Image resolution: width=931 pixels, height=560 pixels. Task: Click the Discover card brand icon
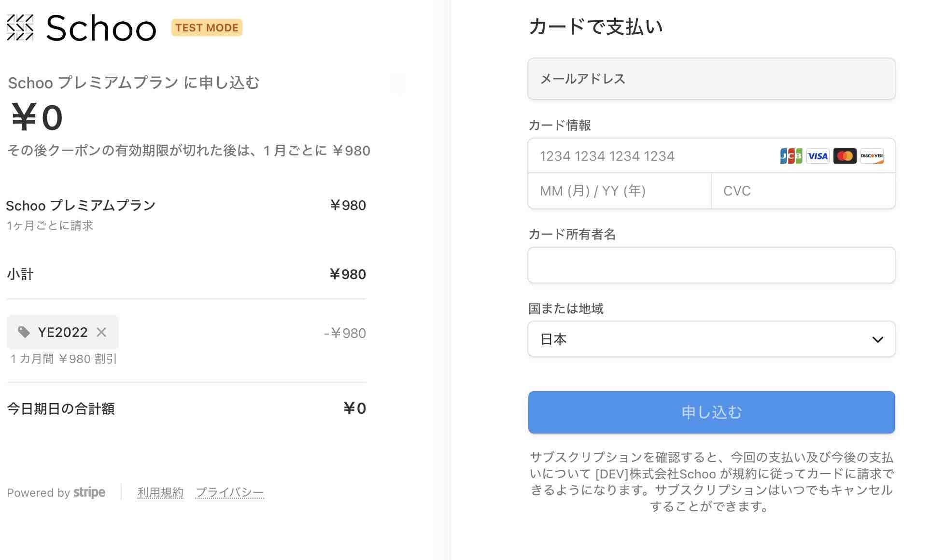click(x=872, y=156)
